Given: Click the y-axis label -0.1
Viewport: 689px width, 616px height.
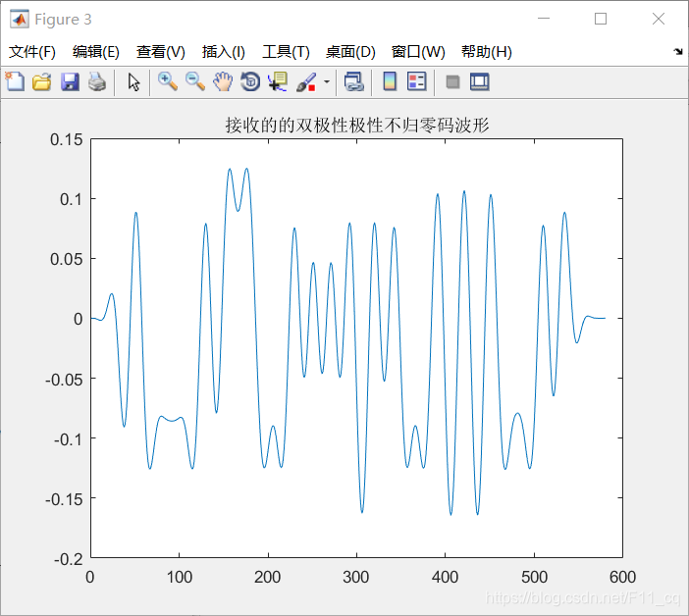Looking at the screenshot, I should tap(68, 439).
